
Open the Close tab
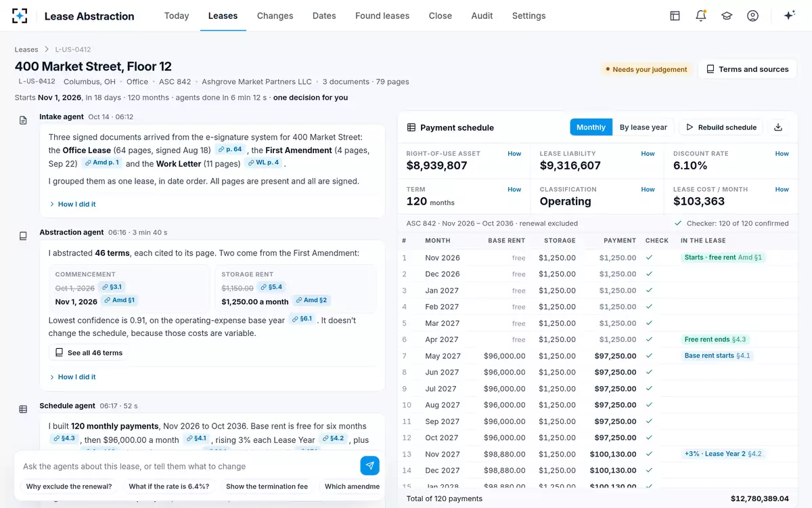point(441,16)
